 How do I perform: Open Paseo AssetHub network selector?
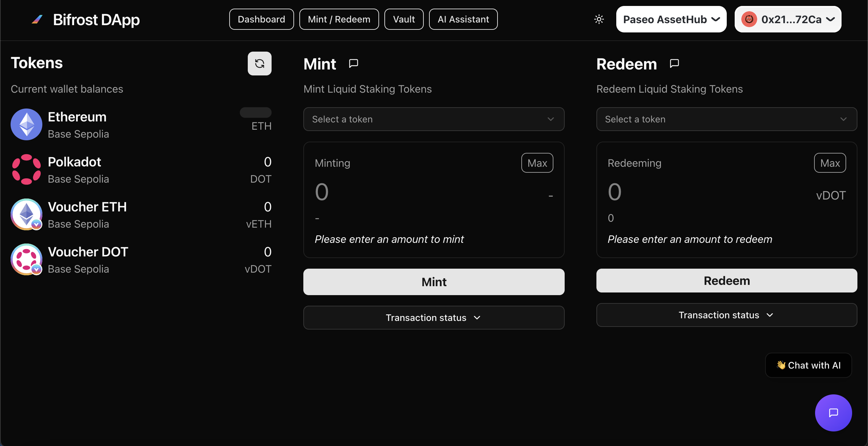[671, 19]
